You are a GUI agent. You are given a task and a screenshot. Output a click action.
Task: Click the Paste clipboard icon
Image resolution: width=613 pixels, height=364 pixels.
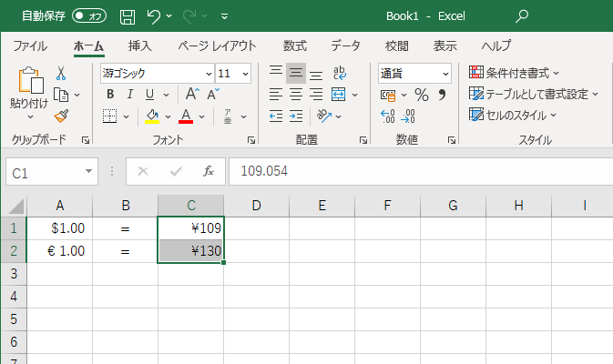coord(30,80)
